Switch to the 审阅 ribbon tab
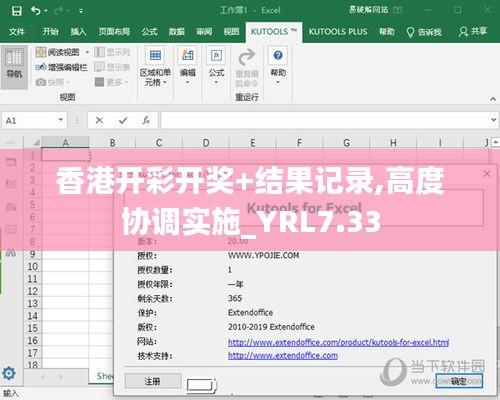The image size is (500, 400). (204, 32)
